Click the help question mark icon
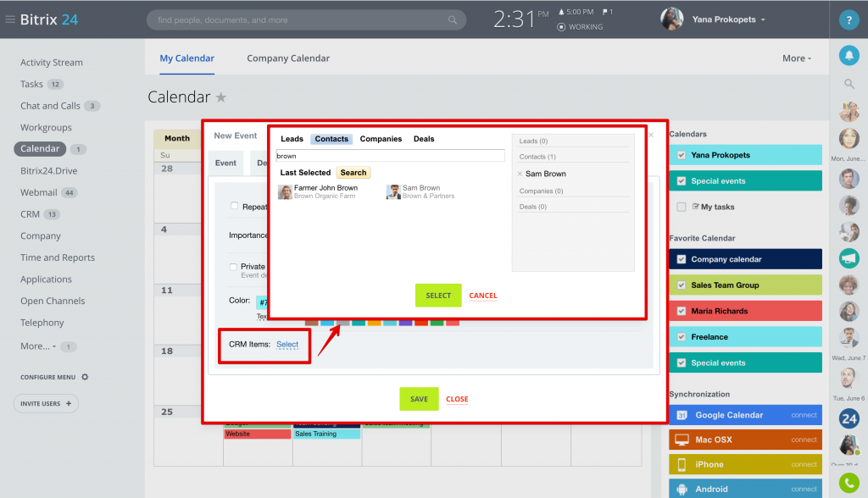 [x=849, y=20]
